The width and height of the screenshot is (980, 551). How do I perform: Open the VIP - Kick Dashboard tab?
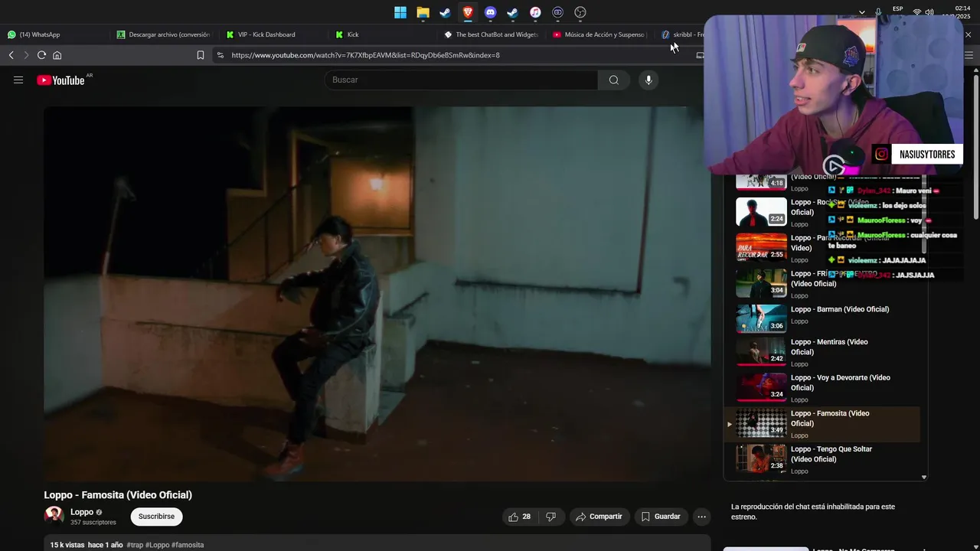273,34
